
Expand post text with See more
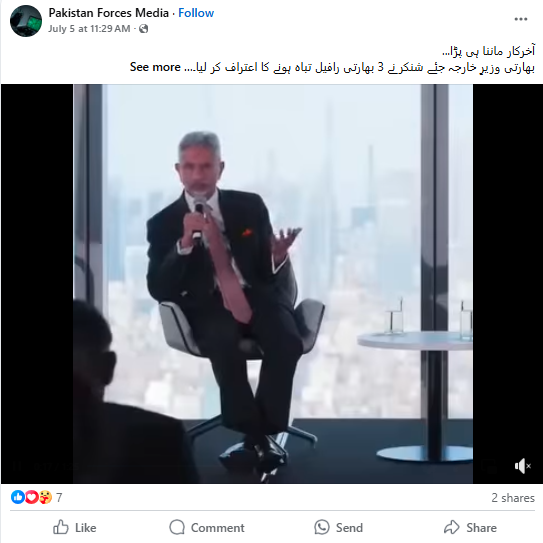155,67
